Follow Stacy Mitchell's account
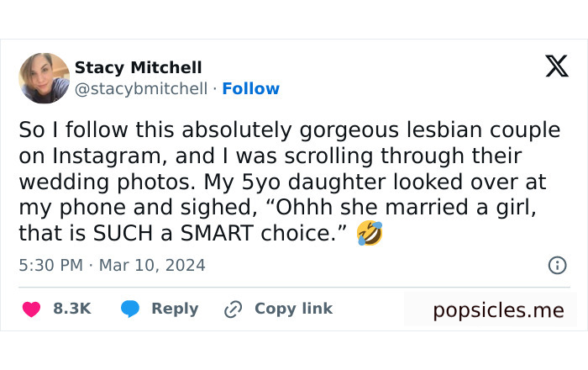 pyautogui.click(x=250, y=88)
